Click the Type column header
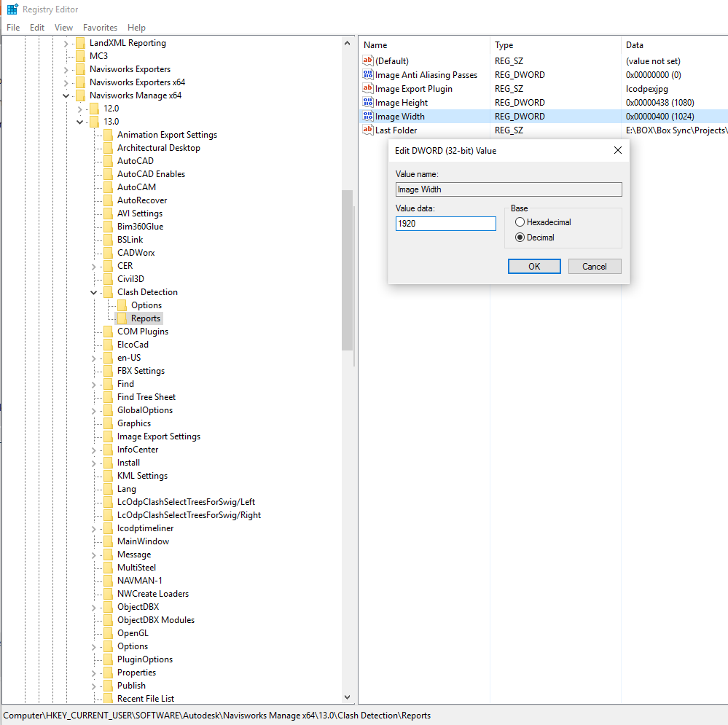The height and width of the screenshot is (725, 728). tap(555, 45)
